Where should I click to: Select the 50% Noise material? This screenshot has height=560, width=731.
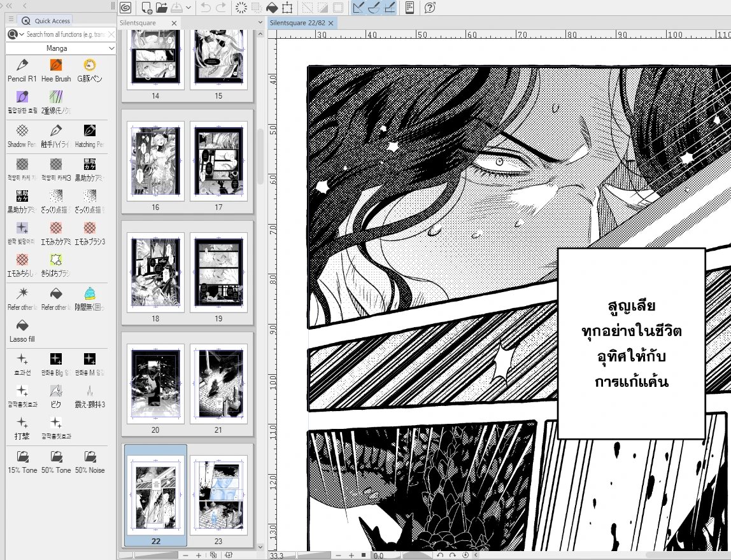click(90, 462)
